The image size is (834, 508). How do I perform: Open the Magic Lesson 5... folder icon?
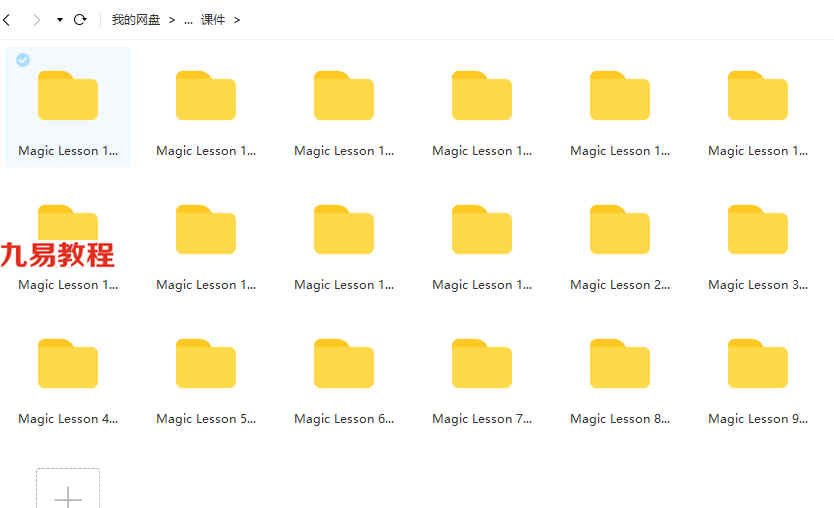[x=206, y=363]
